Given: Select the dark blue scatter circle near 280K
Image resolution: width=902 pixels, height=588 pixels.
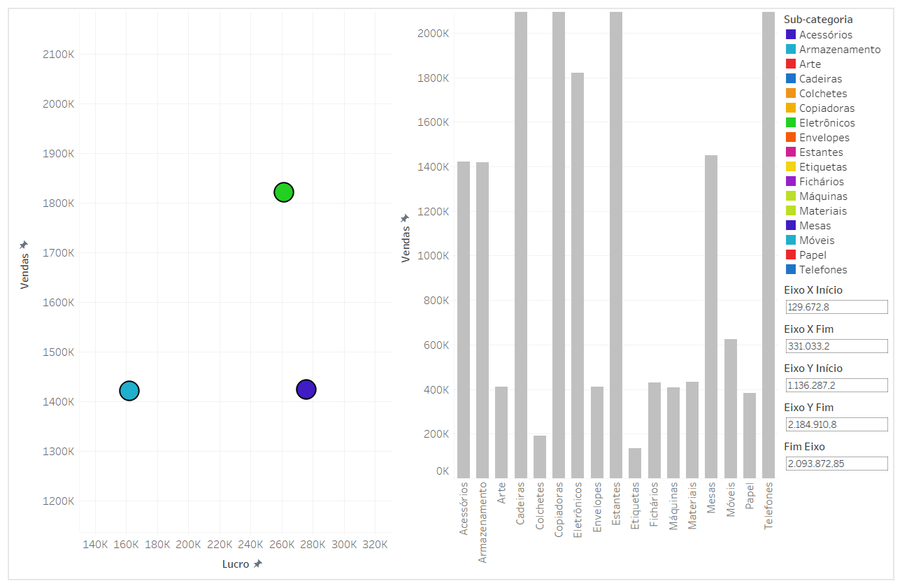Looking at the screenshot, I should coord(306,389).
